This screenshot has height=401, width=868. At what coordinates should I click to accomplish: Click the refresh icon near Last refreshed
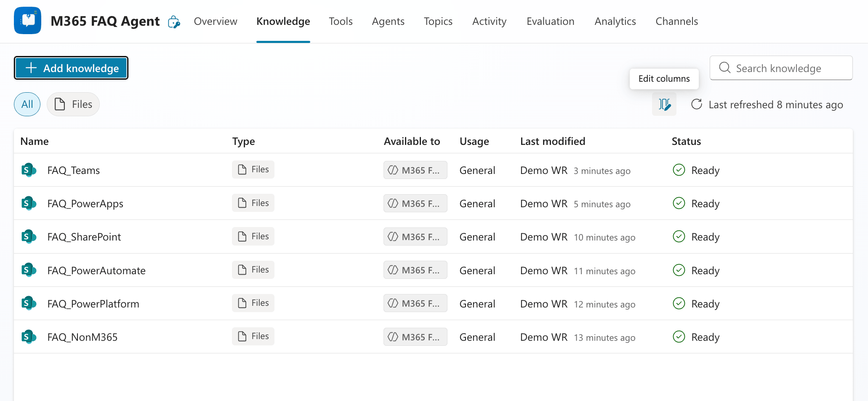[697, 104]
